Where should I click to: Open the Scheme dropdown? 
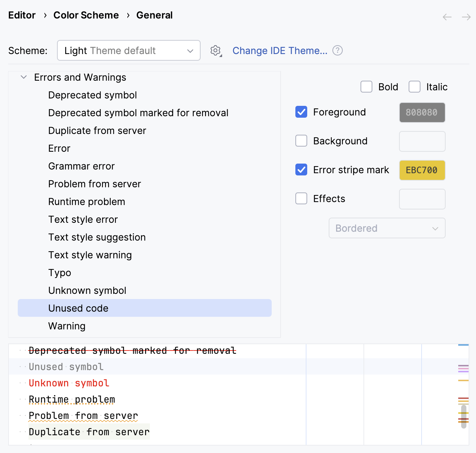[x=128, y=50]
